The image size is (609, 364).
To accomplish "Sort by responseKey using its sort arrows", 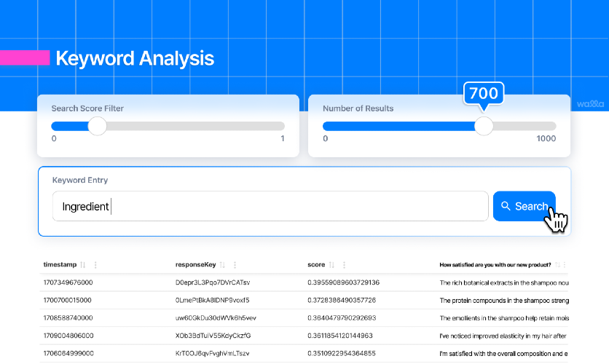I will click(x=223, y=265).
